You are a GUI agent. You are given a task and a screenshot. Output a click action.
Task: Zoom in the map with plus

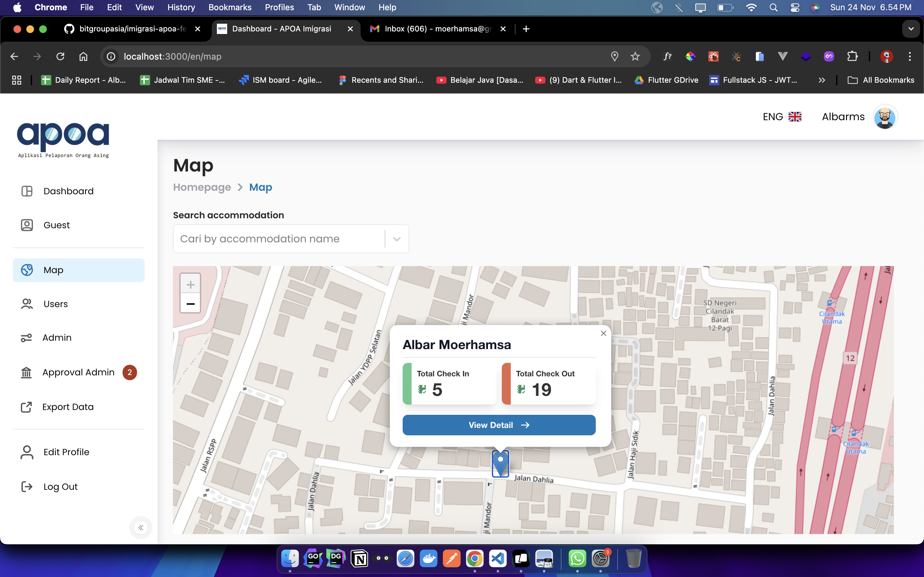(191, 285)
